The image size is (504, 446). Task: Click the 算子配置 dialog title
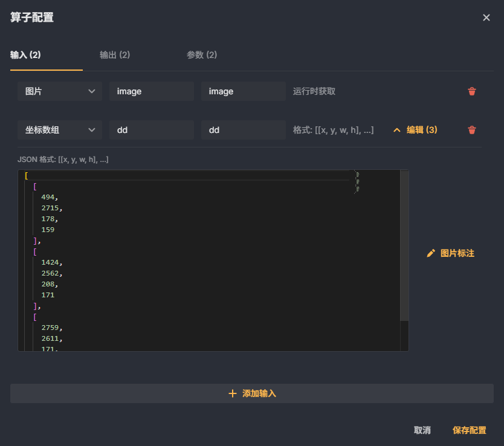pos(32,18)
